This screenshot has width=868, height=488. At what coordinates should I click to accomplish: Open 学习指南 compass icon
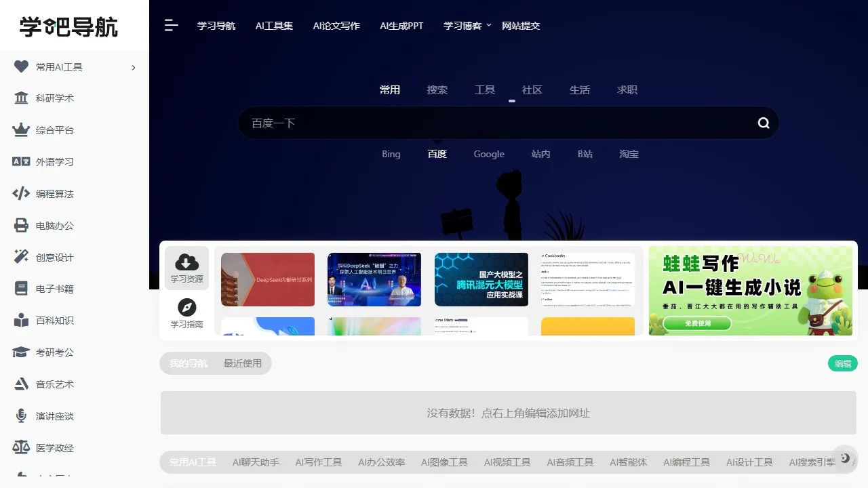(x=186, y=307)
